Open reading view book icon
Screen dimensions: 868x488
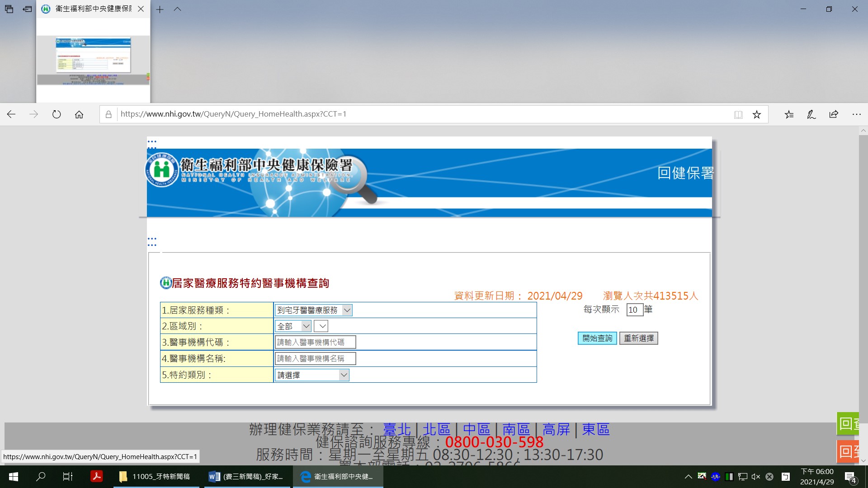pyautogui.click(x=738, y=114)
